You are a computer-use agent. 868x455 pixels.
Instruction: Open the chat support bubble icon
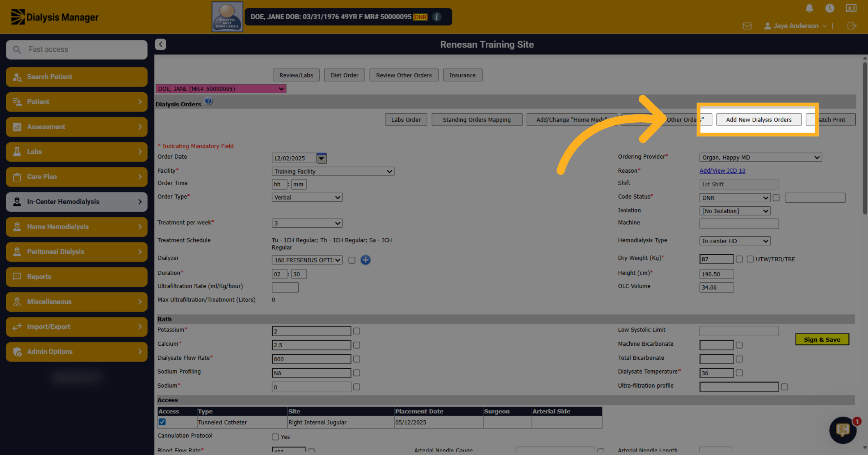tap(843, 430)
